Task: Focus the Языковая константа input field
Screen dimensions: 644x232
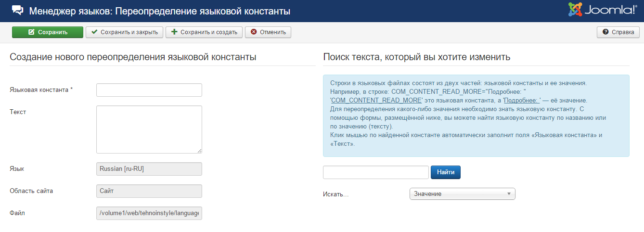Action: [x=149, y=90]
